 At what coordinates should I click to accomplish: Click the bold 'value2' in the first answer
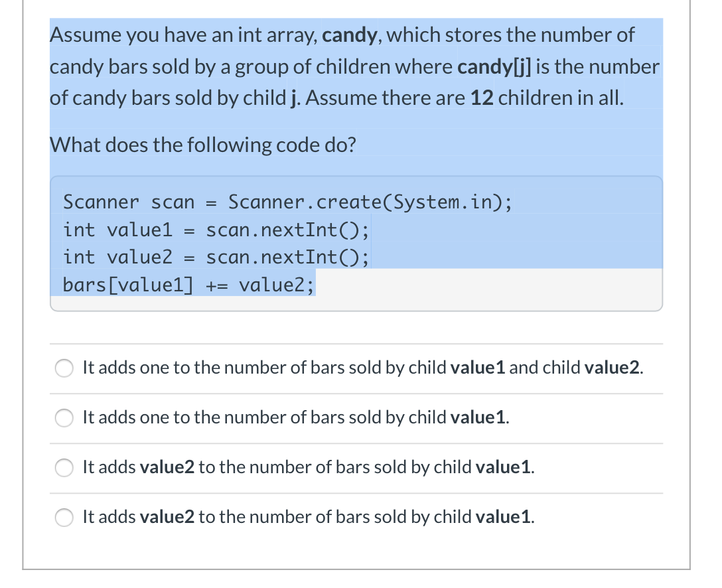click(x=611, y=367)
